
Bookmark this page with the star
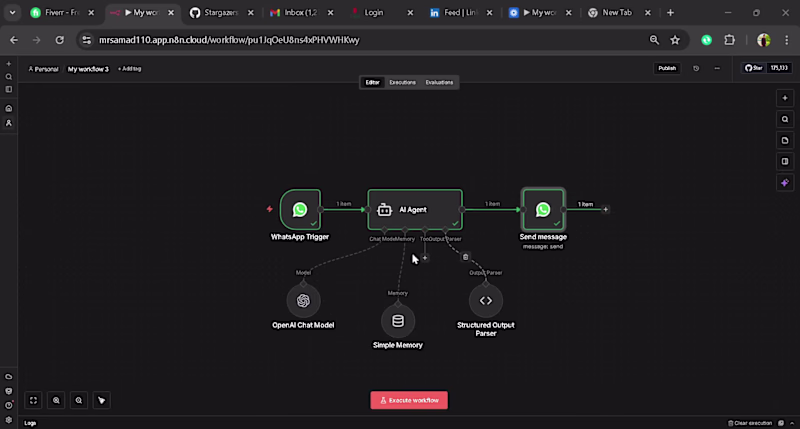(x=675, y=40)
